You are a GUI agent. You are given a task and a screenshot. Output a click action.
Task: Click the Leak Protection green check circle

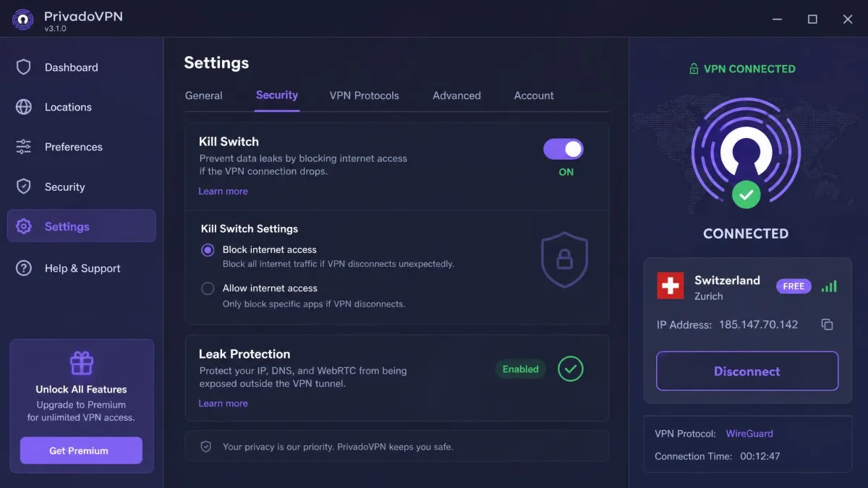tap(571, 369)
